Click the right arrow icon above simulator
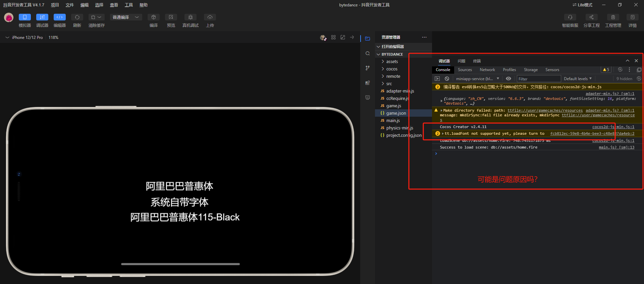The height and width of the screenshot is (284, 644). pyautogui.click(x=352, y=37)
